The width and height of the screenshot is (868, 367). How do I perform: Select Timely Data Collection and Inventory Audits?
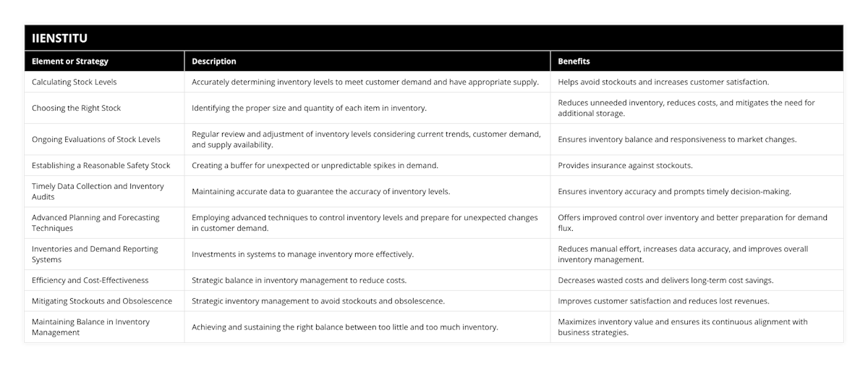[x=98, y=191]
